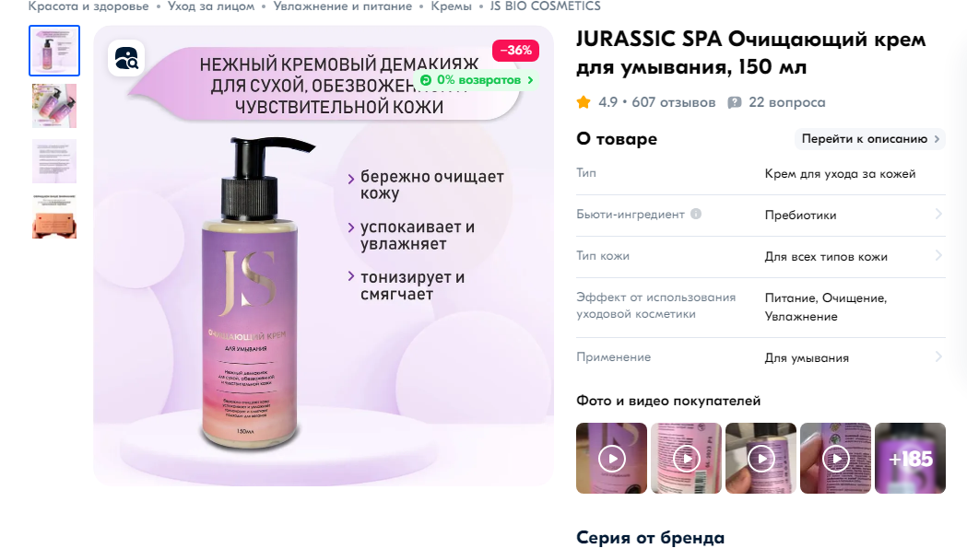Open the 22 вопроса questions link
The width and height of the screenshot is (967, 560).
(787, 102)
